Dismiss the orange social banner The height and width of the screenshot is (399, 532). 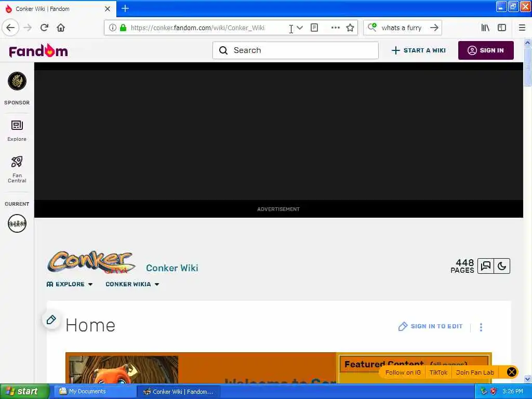[x=512, y=372]
